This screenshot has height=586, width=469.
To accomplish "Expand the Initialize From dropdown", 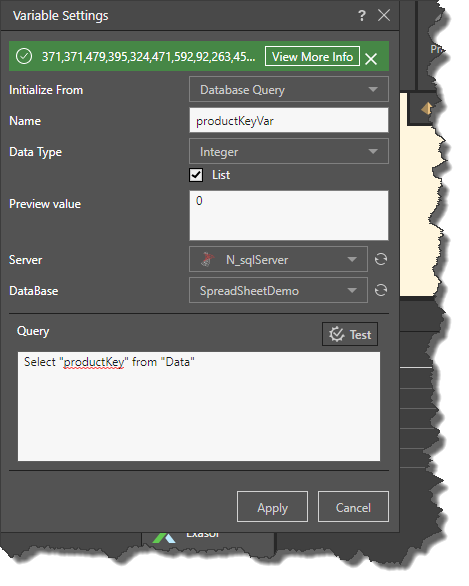I will 289,89.
